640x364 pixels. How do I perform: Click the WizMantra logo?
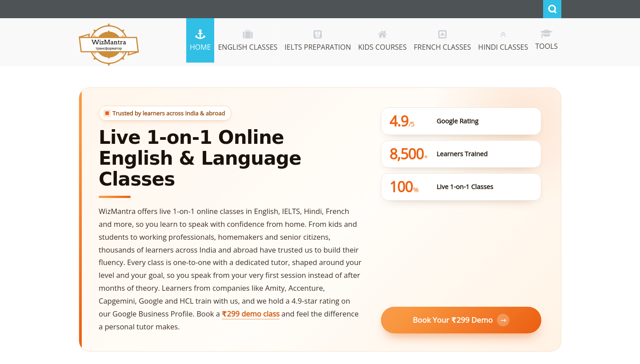point(109,45)
